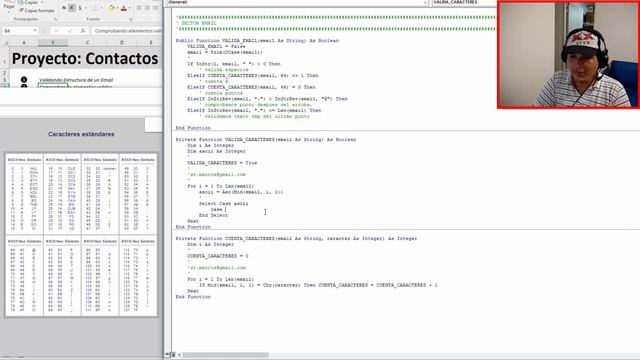Click the 'VALIDA_EMAIL = False' line
640x360 pixels.
tap(216, 47)
